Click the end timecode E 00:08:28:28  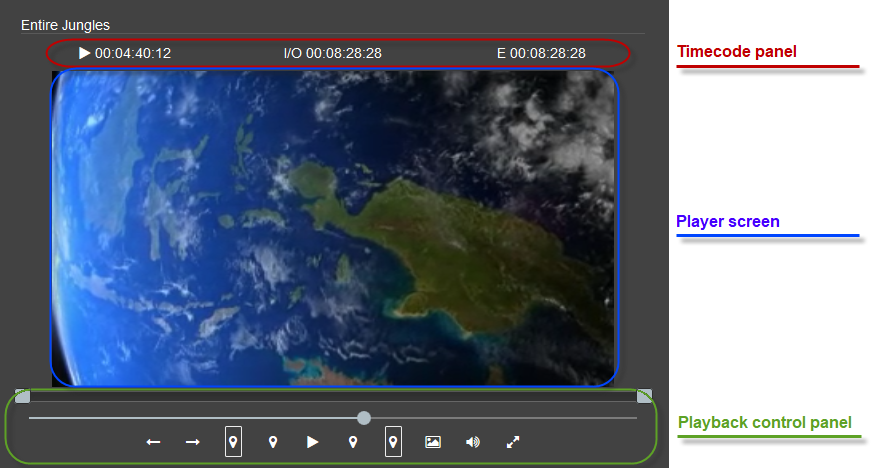pyautogui.click(x=541, y=53)
